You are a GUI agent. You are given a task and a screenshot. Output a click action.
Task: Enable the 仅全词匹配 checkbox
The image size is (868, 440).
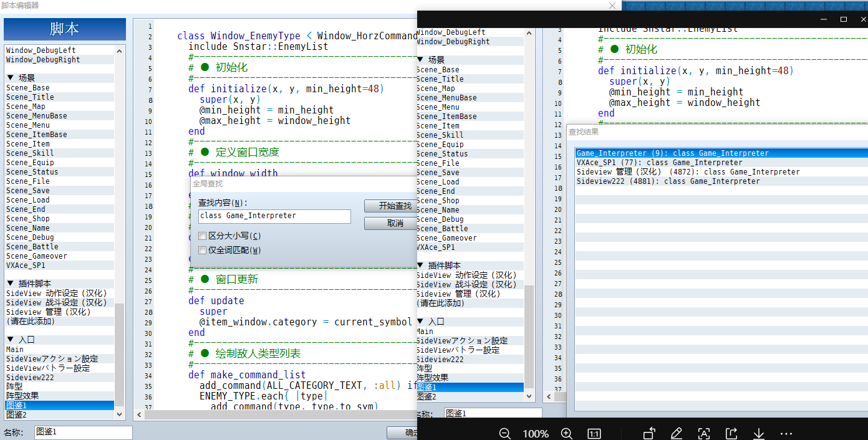(x=202, y=251)
